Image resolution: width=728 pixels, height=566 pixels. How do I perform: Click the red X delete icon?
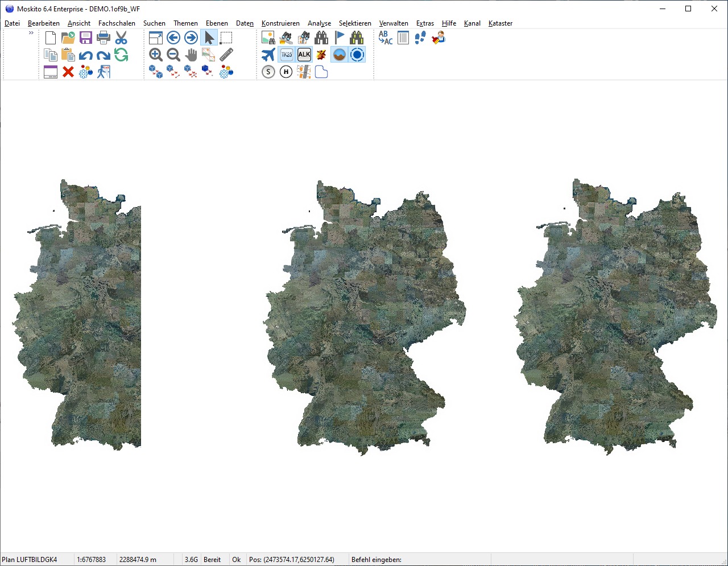tap(68, 72)
